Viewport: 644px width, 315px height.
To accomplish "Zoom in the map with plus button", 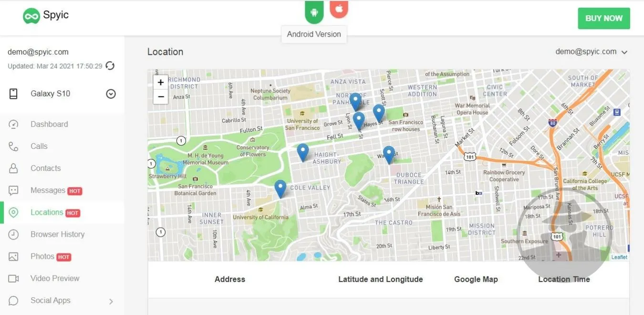I will point(161,82).
